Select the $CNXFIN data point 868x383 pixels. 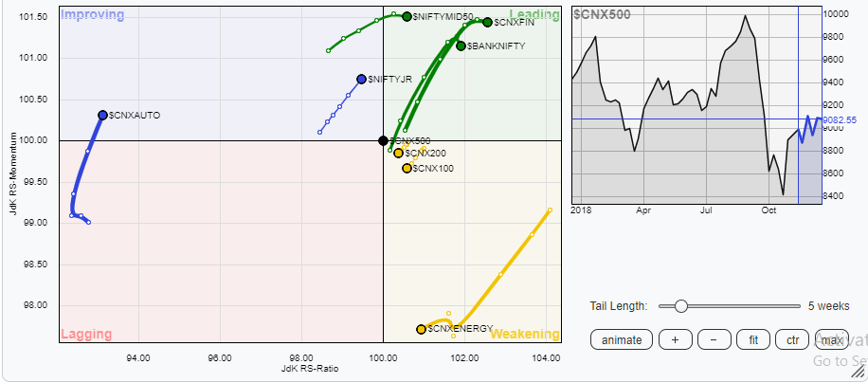point(487,22)
